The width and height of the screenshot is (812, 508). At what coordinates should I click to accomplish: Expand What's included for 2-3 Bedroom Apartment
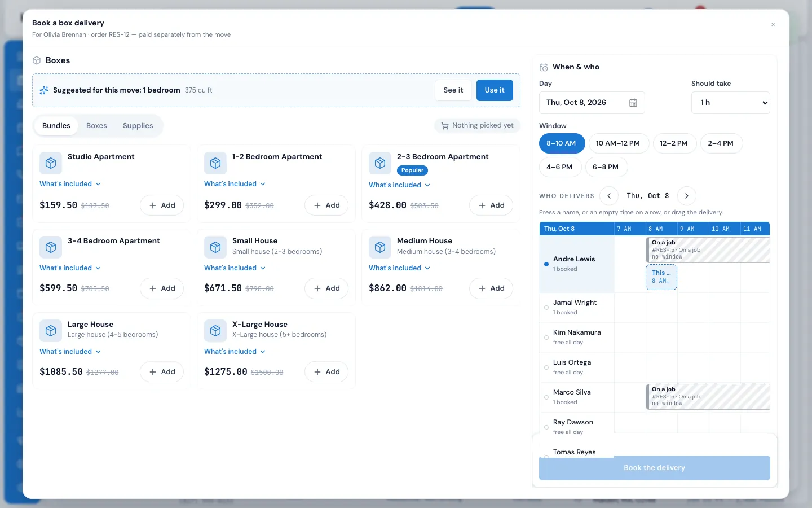point(399,185)
